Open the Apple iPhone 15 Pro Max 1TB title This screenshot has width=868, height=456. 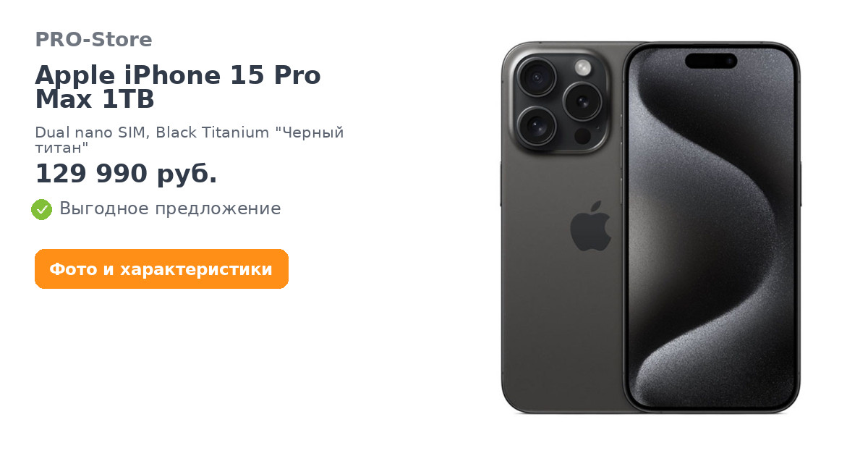(x=178, y=88)
